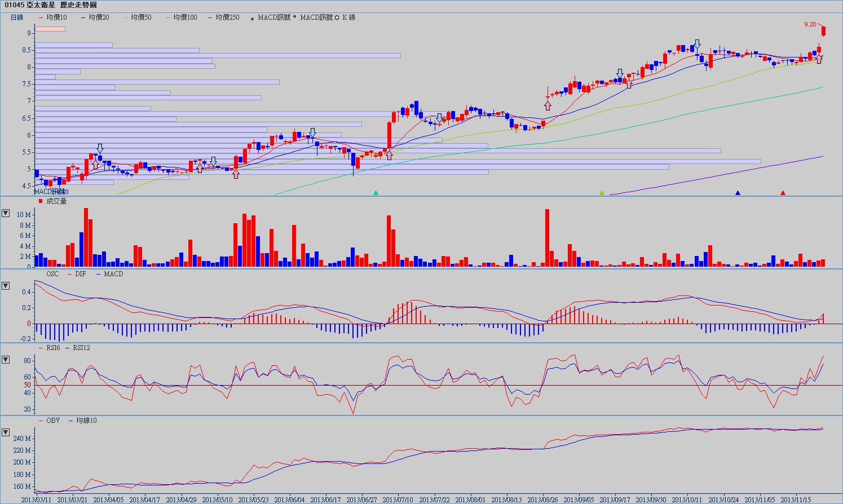Screen dimensions: 843x504
Task: Click the blue down arrow signal near 2013/10/11
Action: [698, 44]
